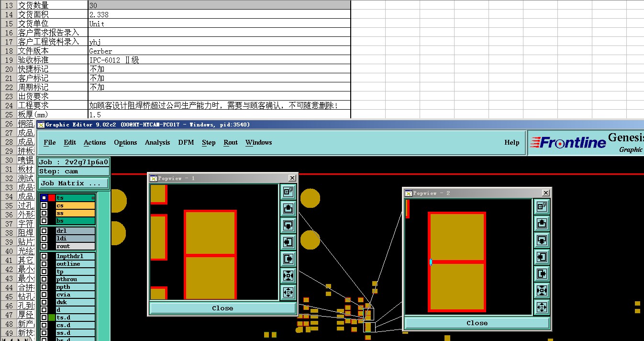The width and height of the screenshot is (644, 341).
Task: Toggle the drl layer checkbox
Action: (x=44, y=231)
